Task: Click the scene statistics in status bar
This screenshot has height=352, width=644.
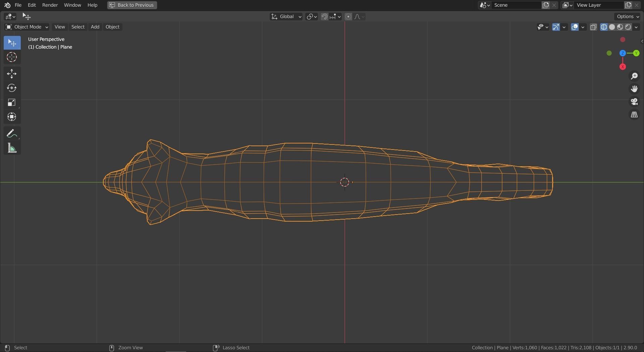Action: tap(554, 348)
